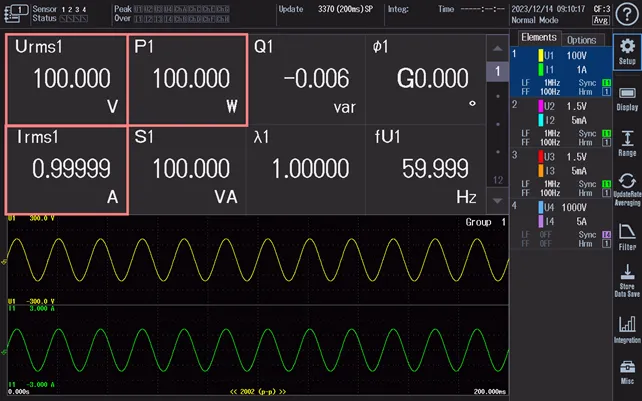
Task: Click the blue U4 color swatch
Action: pos(540,208)
